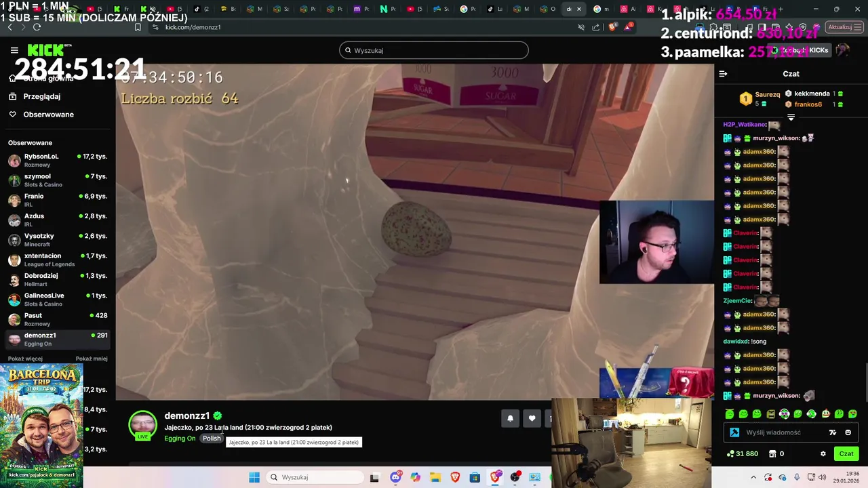Open Dobrodziej channel in followed list
This screenshot has width=868, height=488.
pos(58,279)
